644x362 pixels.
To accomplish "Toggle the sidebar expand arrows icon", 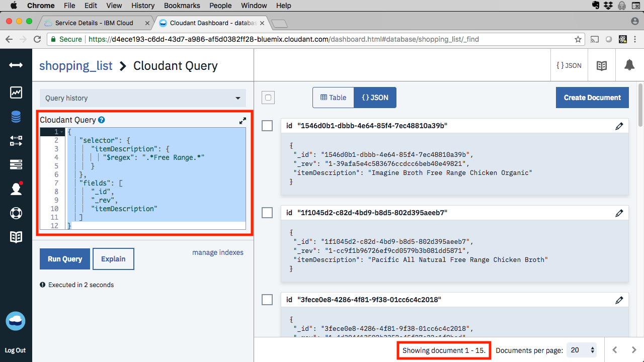I will tap(16, 65).
